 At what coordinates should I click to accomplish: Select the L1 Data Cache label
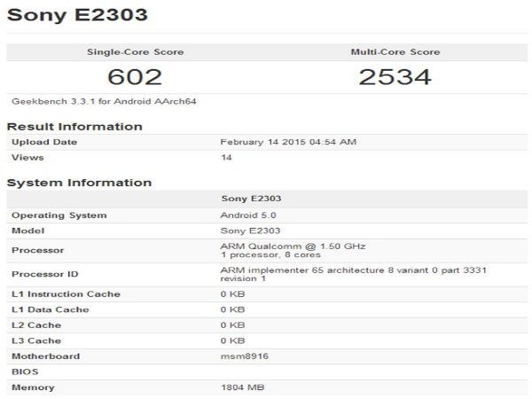(x=51, y=309)
